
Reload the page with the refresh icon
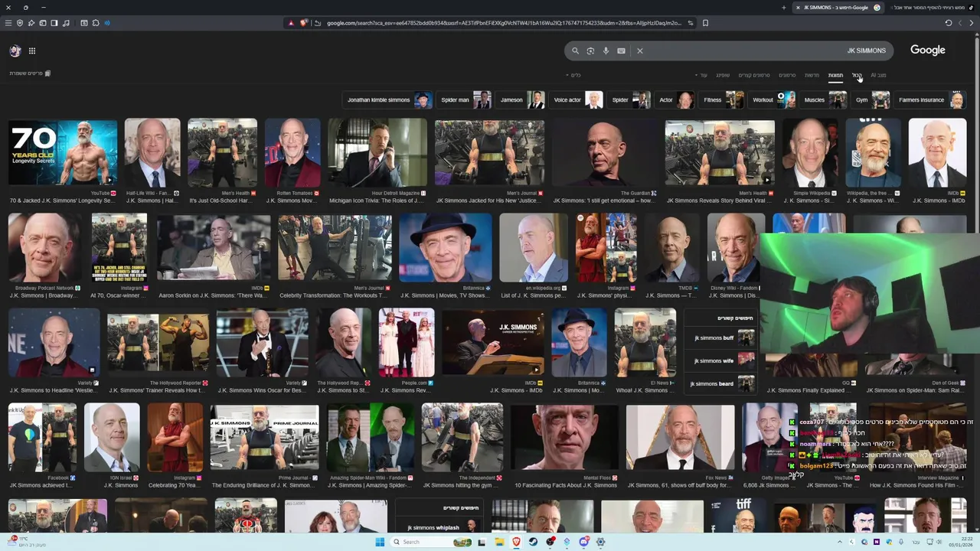(x=948, y=23)
